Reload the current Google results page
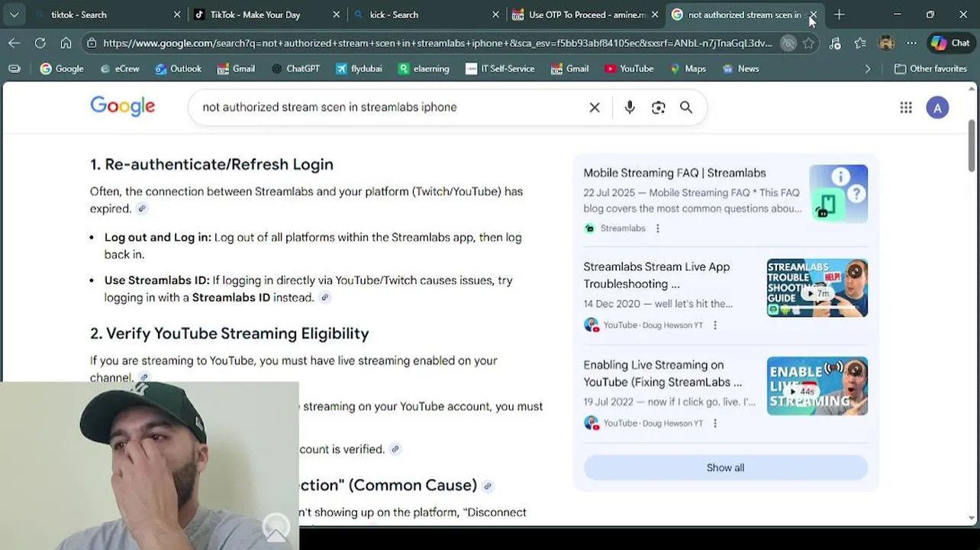This screenshot has height=550, width=980. 40,43
